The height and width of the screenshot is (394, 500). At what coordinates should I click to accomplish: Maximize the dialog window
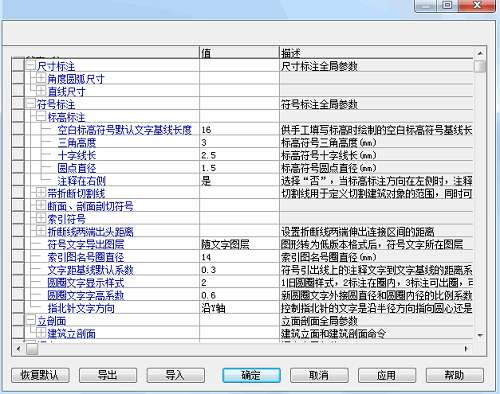[x=447, y=5]
